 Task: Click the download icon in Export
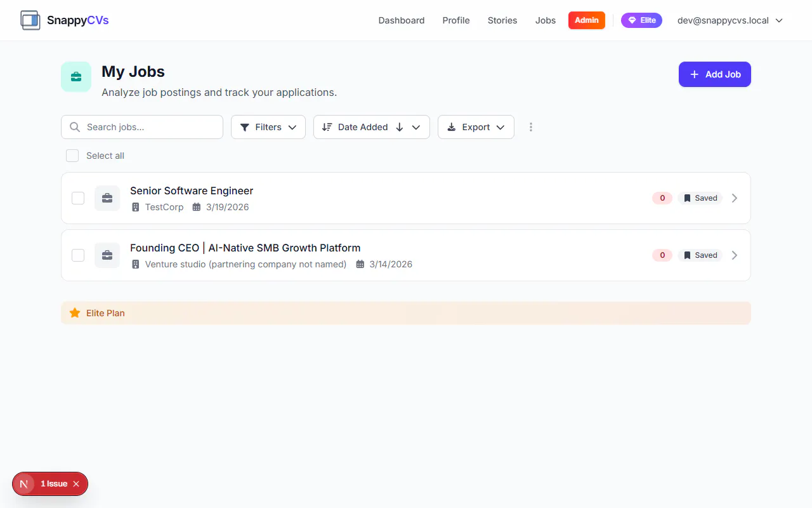[452, 127]
